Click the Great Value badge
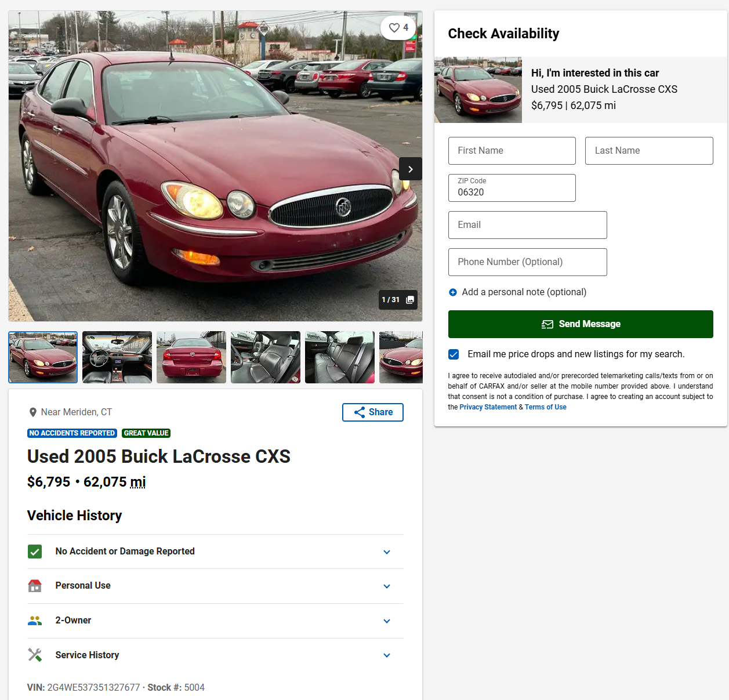 click(x=146, y=433)
